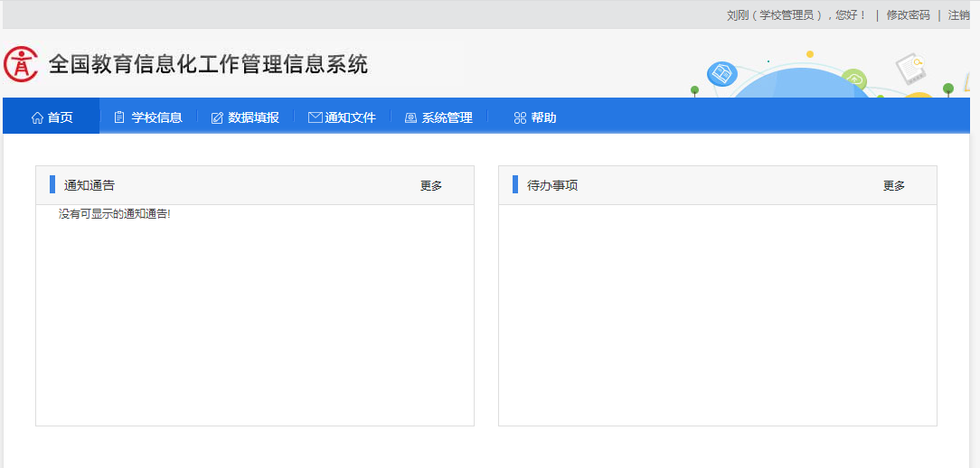Open the 首页 tab
The height and width of the screenshot is (468, 980).
52,117
